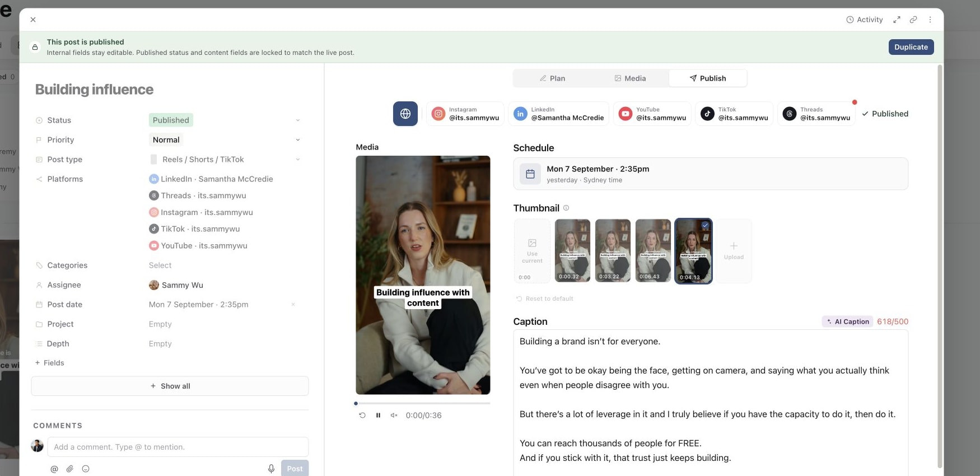Screen dimensions: 980x476
Task: Close the post detail panel
Action: 33,20
